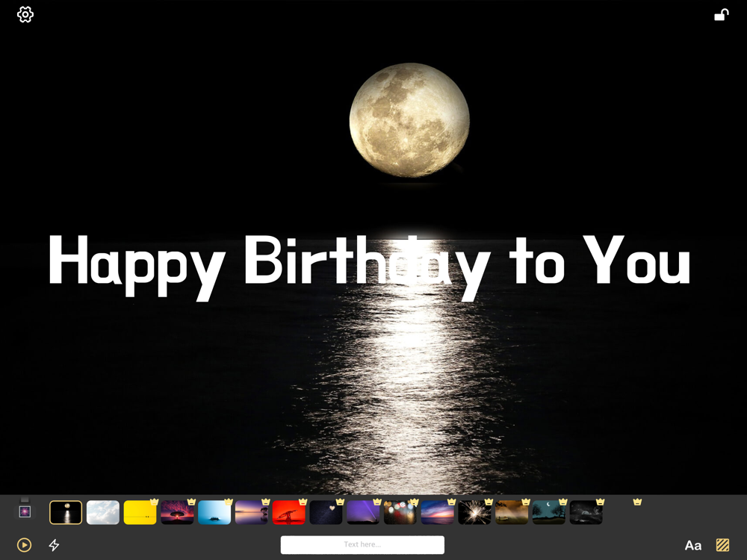
Task: Select the moon over water background thumbnail
Action: pos(66,512)
